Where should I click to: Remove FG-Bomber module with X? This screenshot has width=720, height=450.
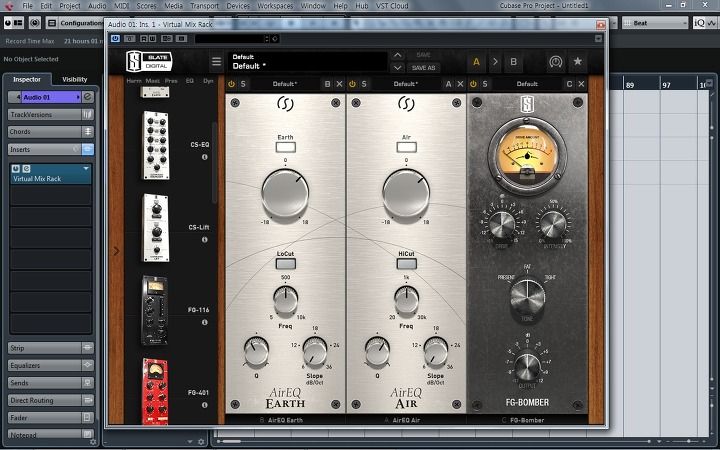click(x=581, y=84)
